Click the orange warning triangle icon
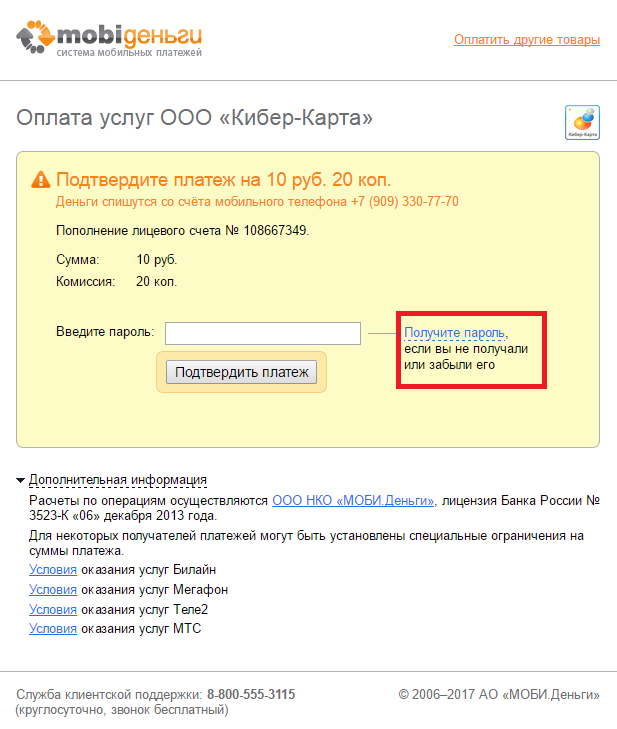Image resolution: width=617 pixels, height=729 pixels. point(40,179)
